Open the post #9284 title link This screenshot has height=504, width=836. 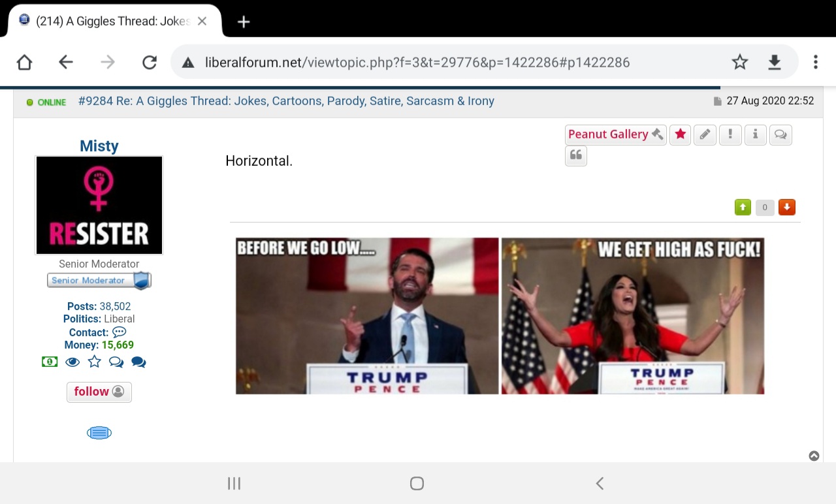tap(286, 101)
